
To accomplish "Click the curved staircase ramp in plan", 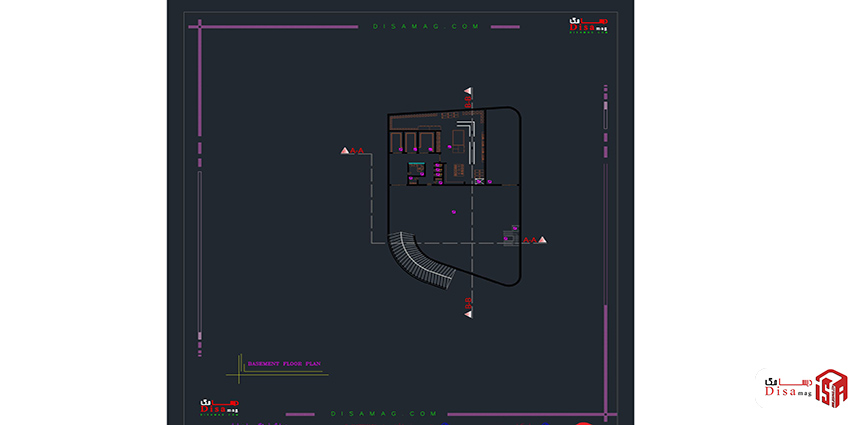I will click(x=423, y=259).
